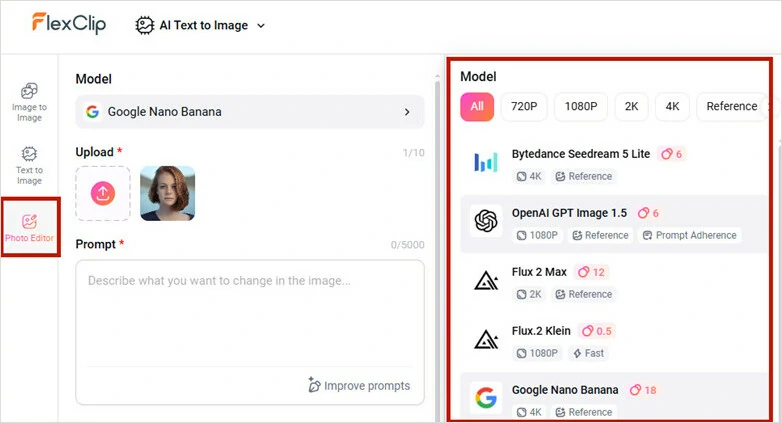The width and height of the screenshot is (782, 423).
Task: Click the Google logo in model list
Action: pos(486,398)
